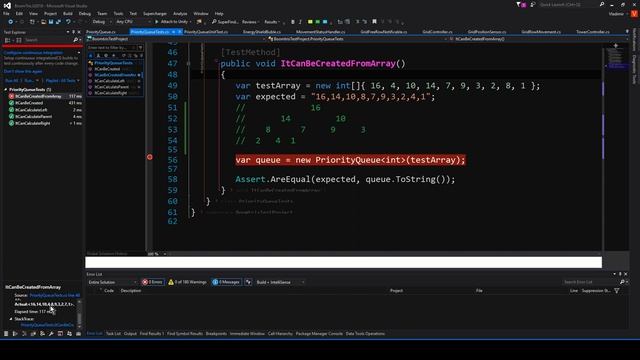Click the first icon in bottom-left status toolbar

(x=6, y=333)
